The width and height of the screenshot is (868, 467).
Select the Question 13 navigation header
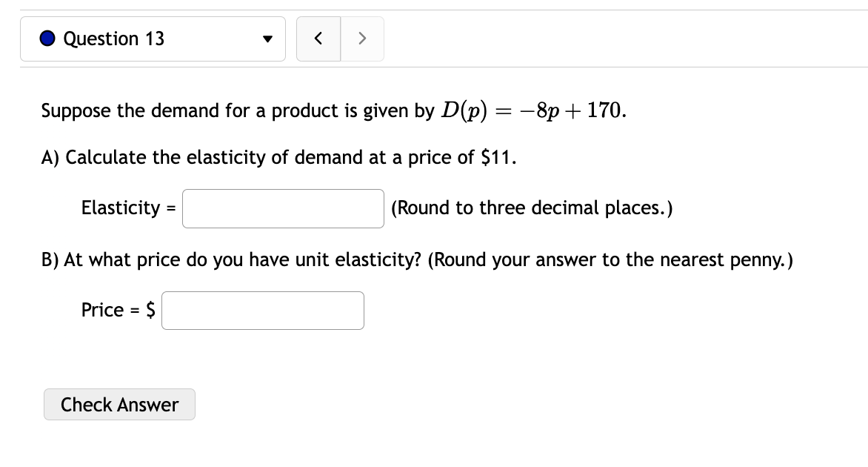[153, 39]
